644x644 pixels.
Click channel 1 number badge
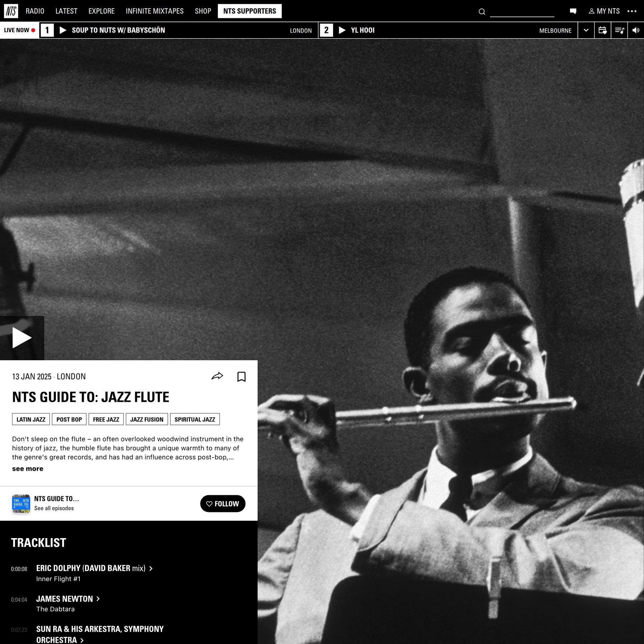tap(47, 30)
